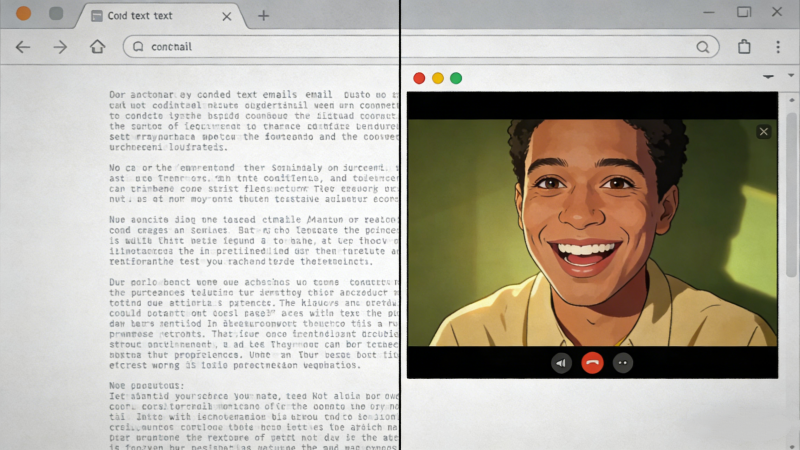The image size is (800, 450).
Task: Open the home page icon
Action: point(97,47)
